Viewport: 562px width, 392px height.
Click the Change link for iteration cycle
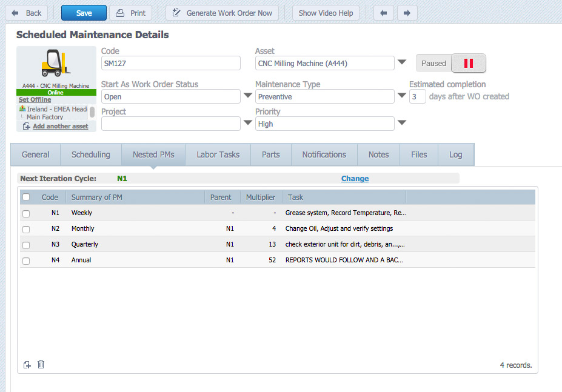tap(355, 178)
